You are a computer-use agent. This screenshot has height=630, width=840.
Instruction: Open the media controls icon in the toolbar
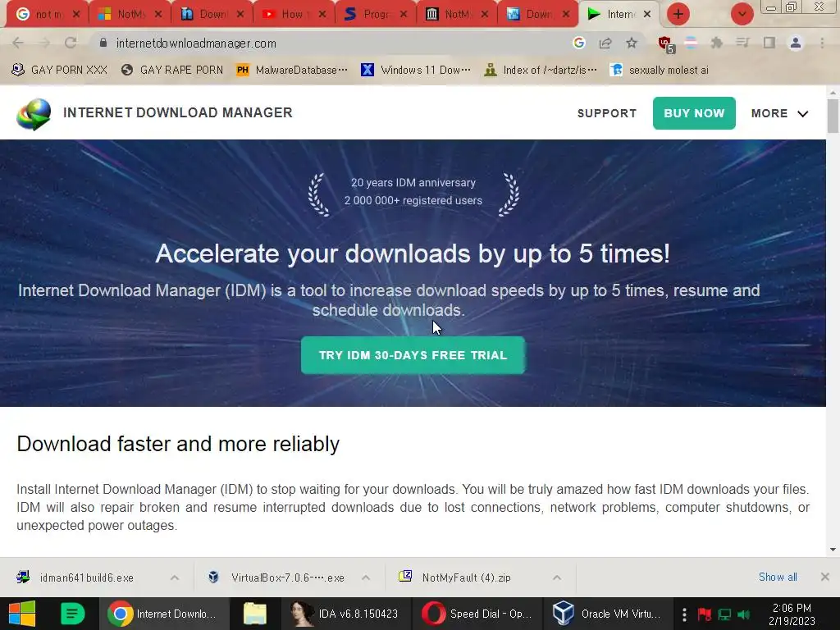click(x=742, y=43)
